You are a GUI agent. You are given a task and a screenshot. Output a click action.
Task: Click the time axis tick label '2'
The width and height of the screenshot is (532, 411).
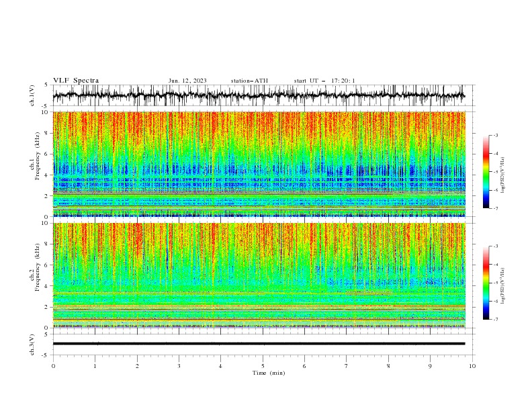coord(137,366)
